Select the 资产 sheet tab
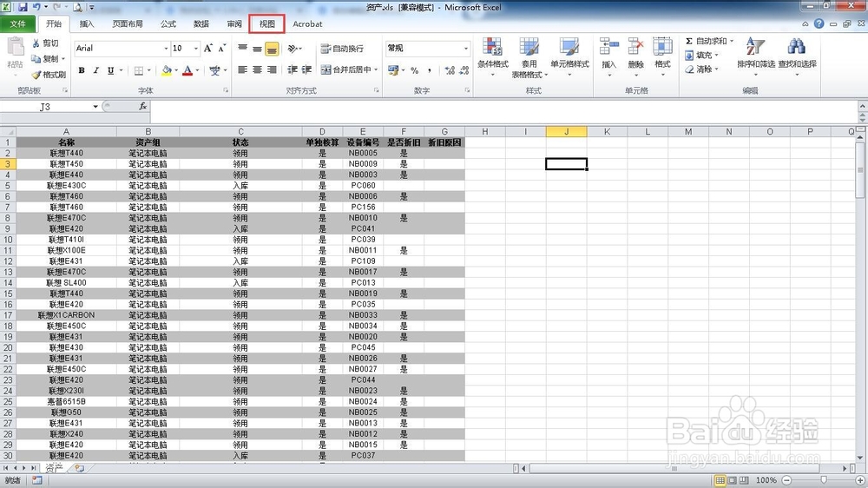 coord(54,468)
